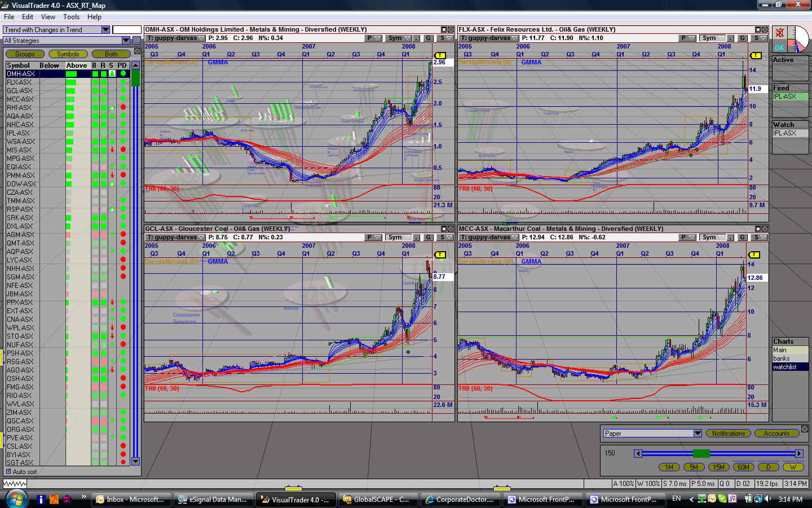Click the Above column header

pos(77,65)
